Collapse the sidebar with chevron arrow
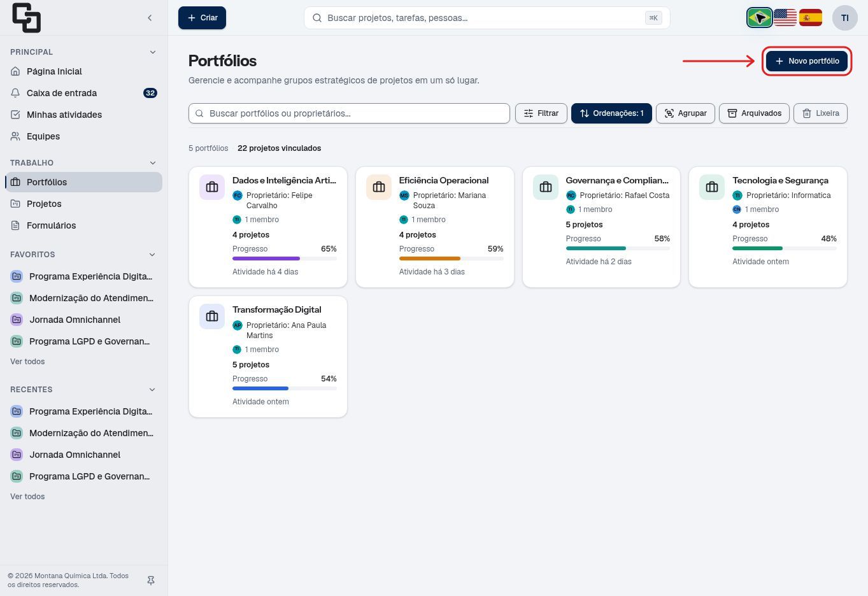The width and height of the screenshot is (868, 596). click(150, 18)
